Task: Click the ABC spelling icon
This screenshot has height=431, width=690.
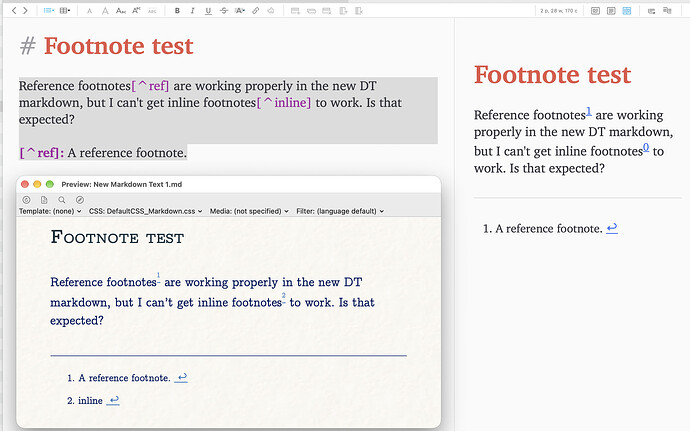Action: point(152,11)
